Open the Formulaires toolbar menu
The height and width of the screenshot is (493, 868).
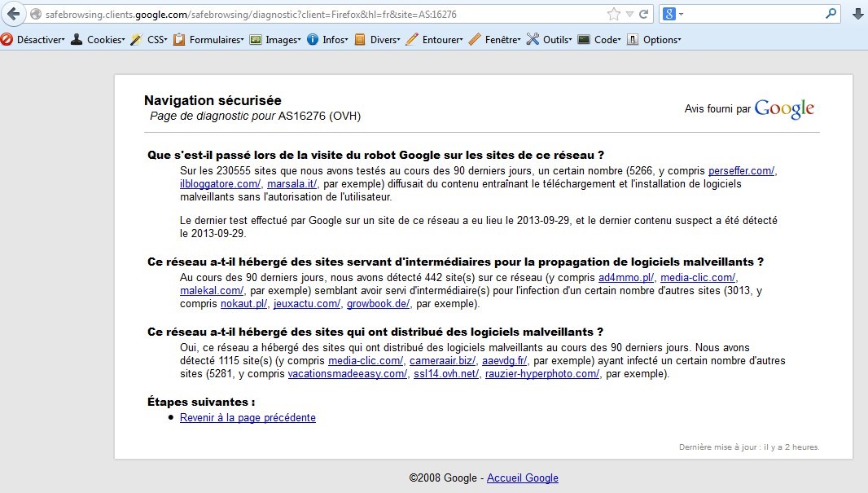(208, 39)
